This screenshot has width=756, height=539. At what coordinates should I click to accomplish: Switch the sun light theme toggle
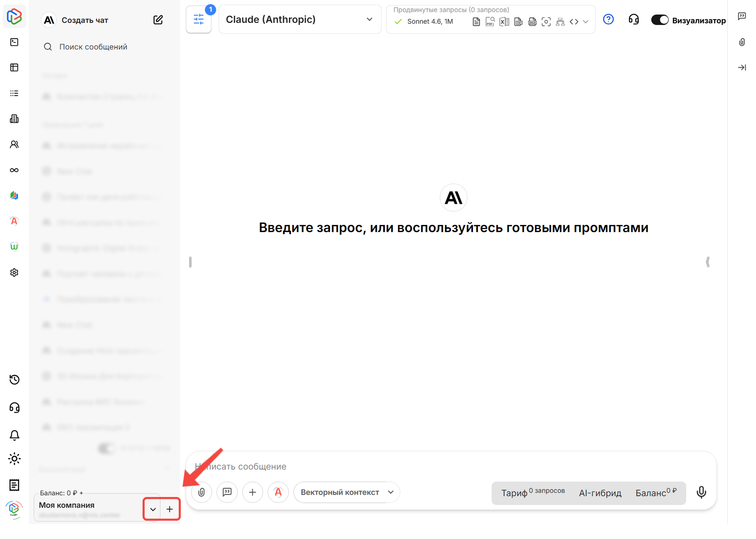tap(15, 459)
